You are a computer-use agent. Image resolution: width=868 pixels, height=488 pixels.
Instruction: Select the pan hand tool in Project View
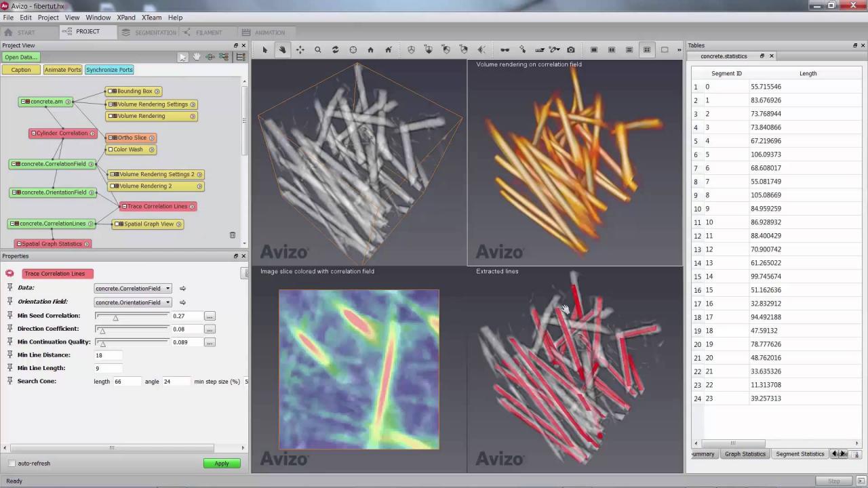pyautogui.click(x=197, y=58)
